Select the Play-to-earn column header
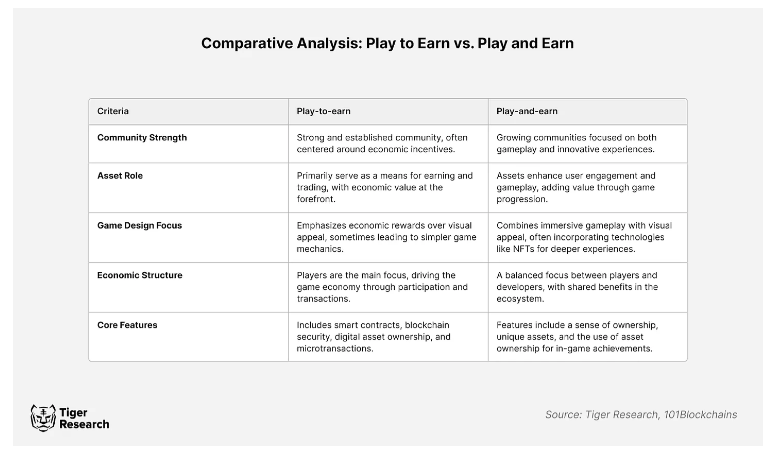 (323, 110)
